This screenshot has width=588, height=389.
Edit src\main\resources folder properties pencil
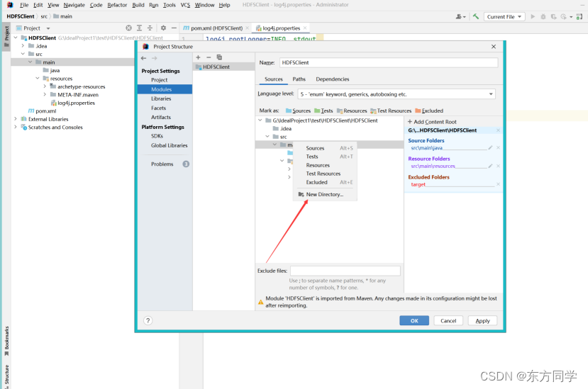click(x=490, y=166)
